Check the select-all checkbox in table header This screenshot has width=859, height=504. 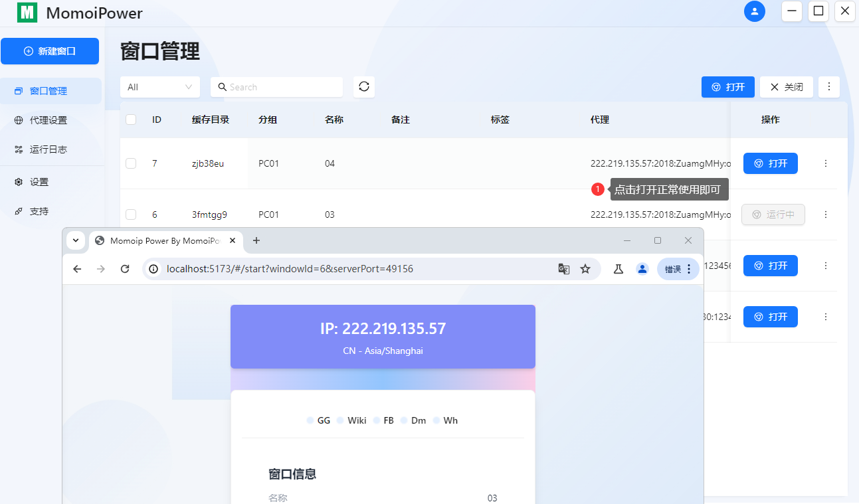[130, 120]
